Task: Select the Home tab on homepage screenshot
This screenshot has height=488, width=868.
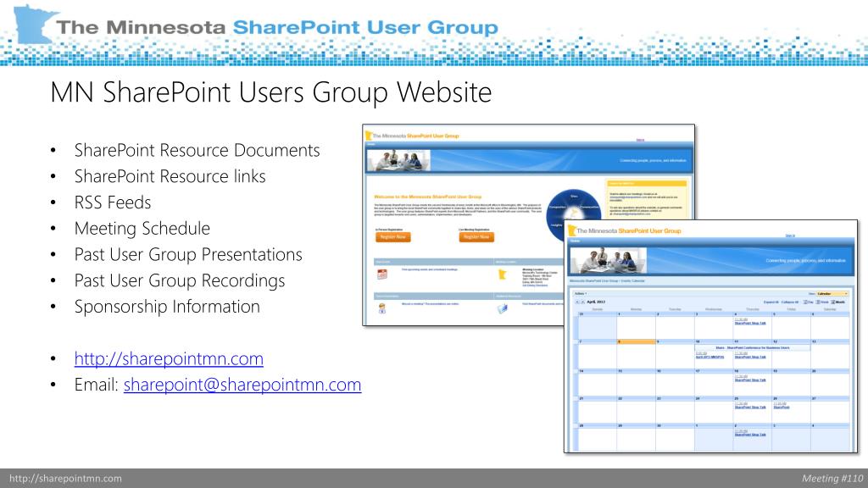Action: (x=371, y=144)
